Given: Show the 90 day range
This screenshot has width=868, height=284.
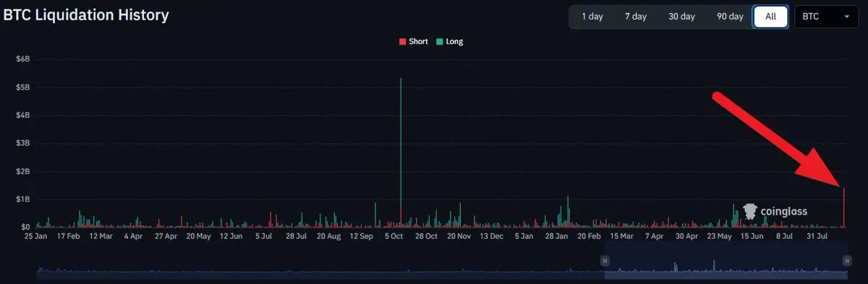Looking at the screenshot, I should click(729, 17).
